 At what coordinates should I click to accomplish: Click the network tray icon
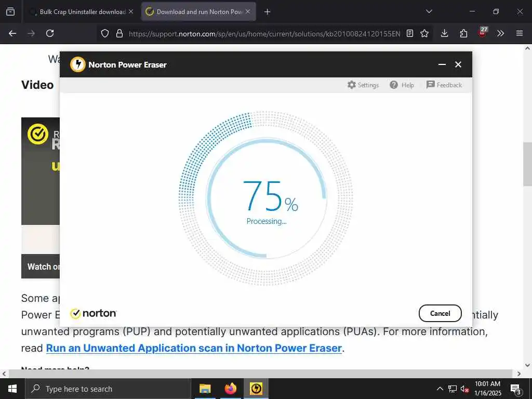(x=453, y=389)
